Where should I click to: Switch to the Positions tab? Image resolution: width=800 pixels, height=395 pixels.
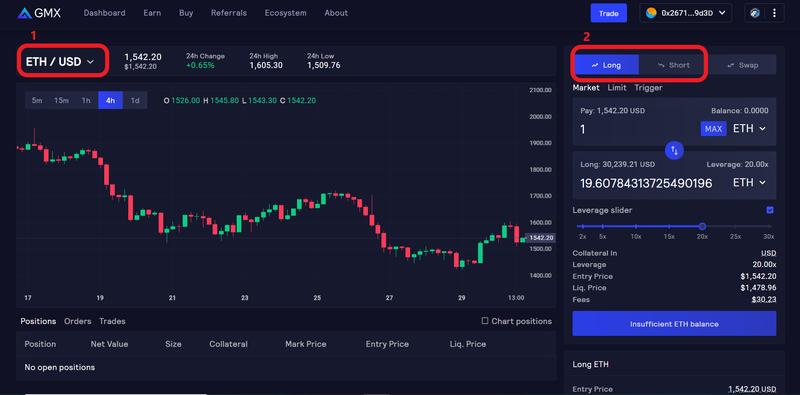click(38, 321)
